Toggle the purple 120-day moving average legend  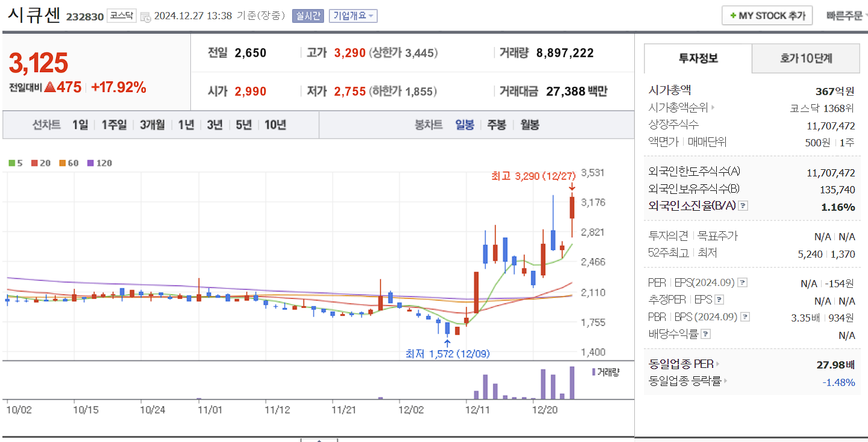tap(90, 163)
